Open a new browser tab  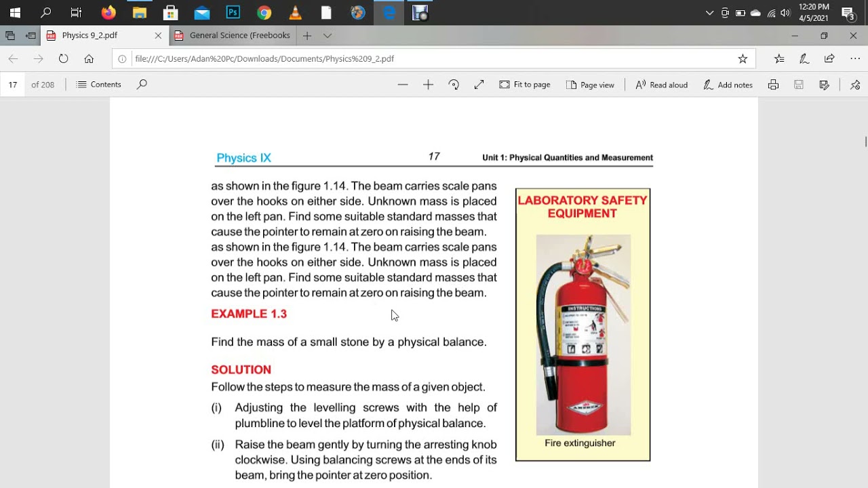(307, 35)
